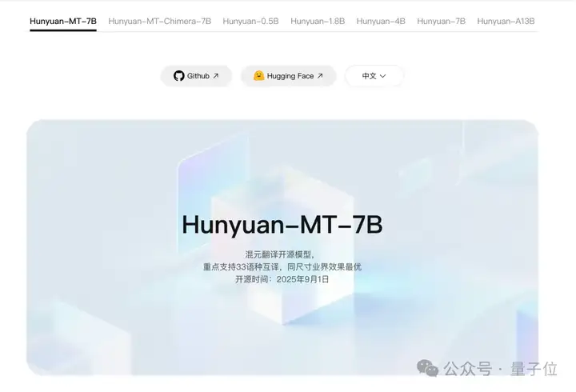Open the 中文 language dropdown
Screen dimensions: 576x392
pos(374,76)
